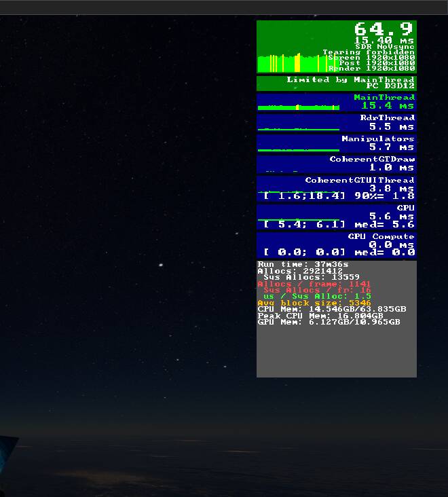Screen dimensions: 448x497
Task: Click the 64.9 FPS counter readout
Action: coord(383,29)
